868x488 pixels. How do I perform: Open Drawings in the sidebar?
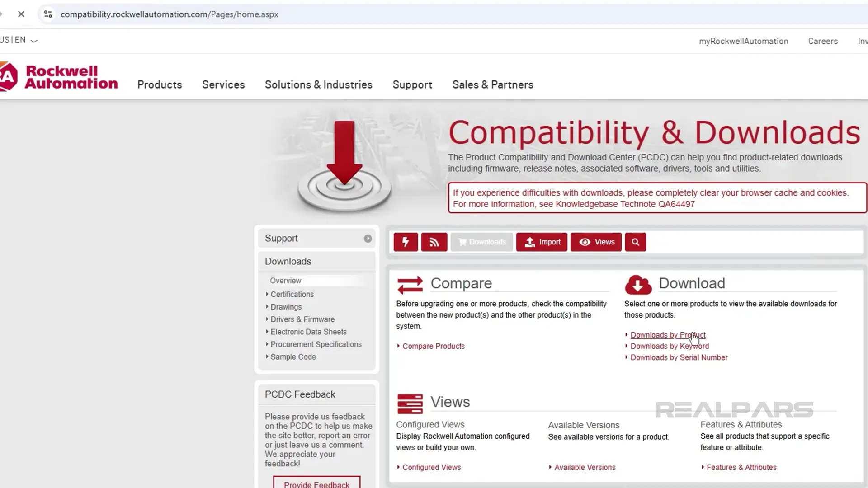click(x=286, y=307)
